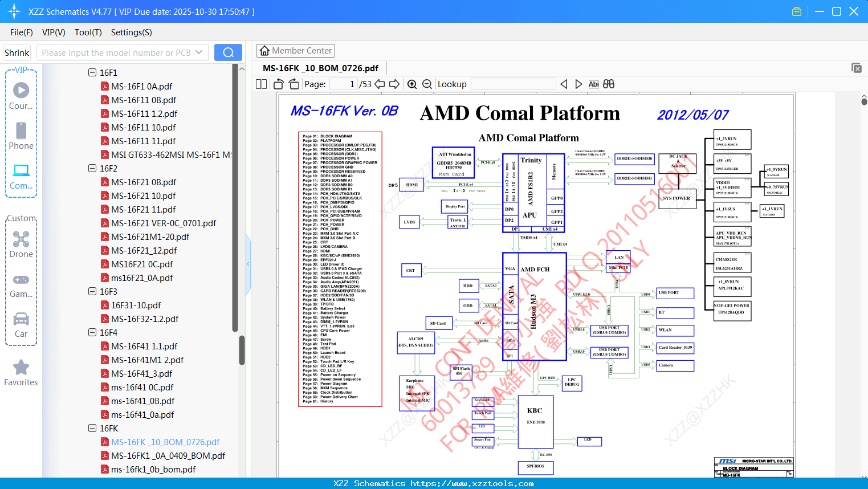Open MS-16F1 0A.pdf file
The image size is (868, 489).
point(141,86)
